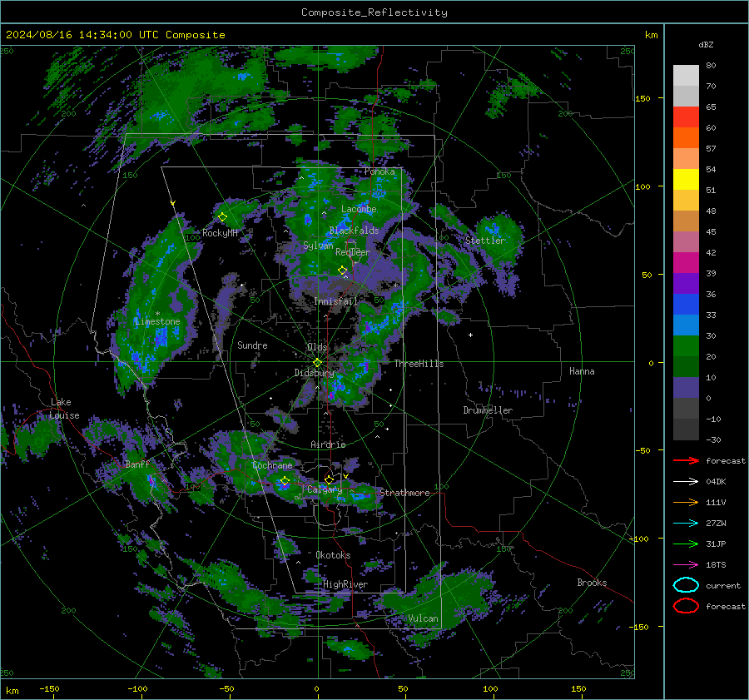Click the Brooks city label
The width and height of the screenshot is (749, 700).
(592, 583)
